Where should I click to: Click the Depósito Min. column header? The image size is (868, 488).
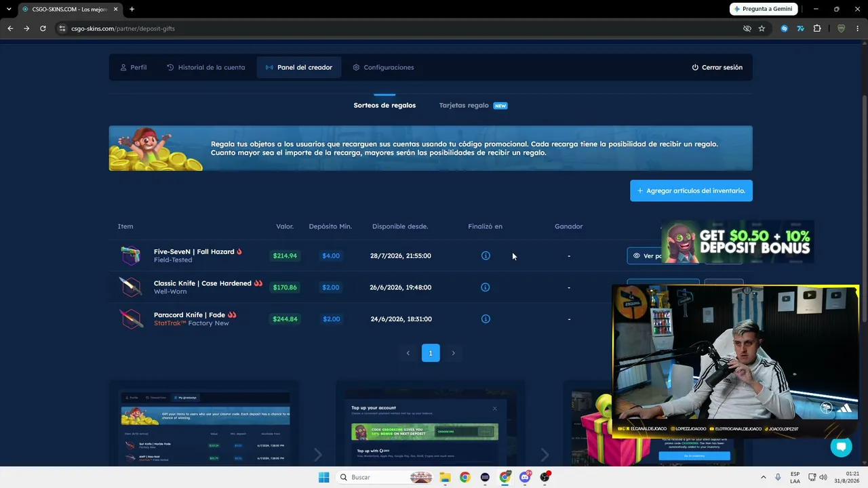point(330,226)
